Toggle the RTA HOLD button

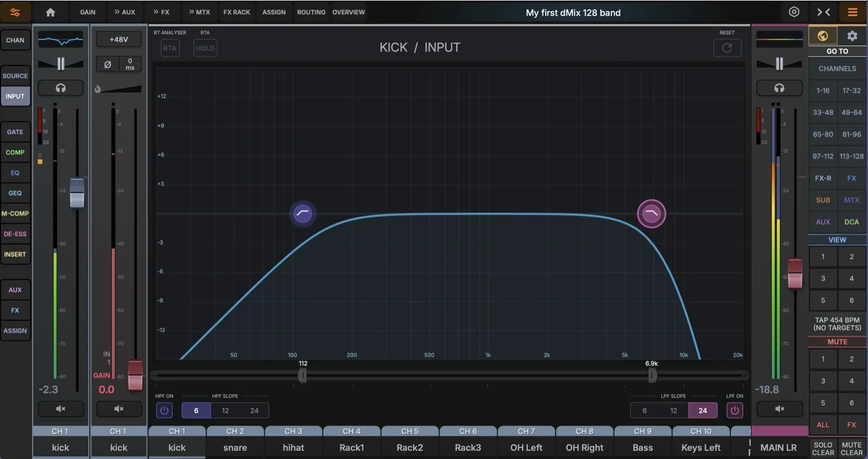[x=205, y=48]
